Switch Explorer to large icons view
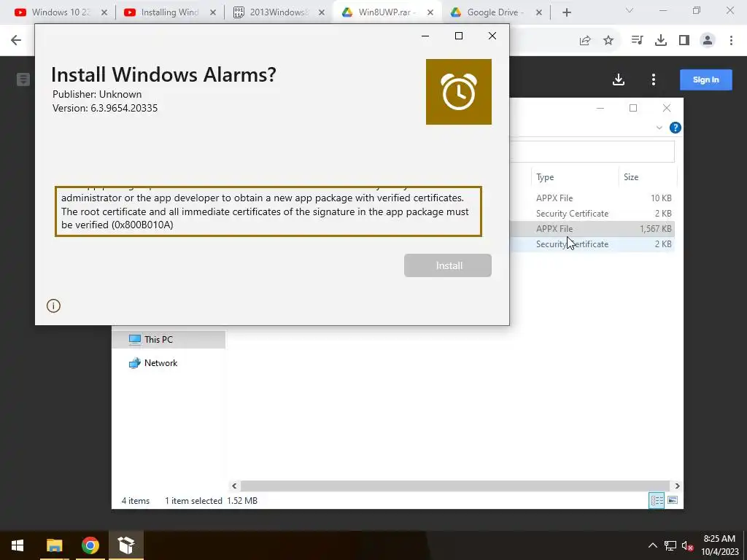 coord(672,500)
